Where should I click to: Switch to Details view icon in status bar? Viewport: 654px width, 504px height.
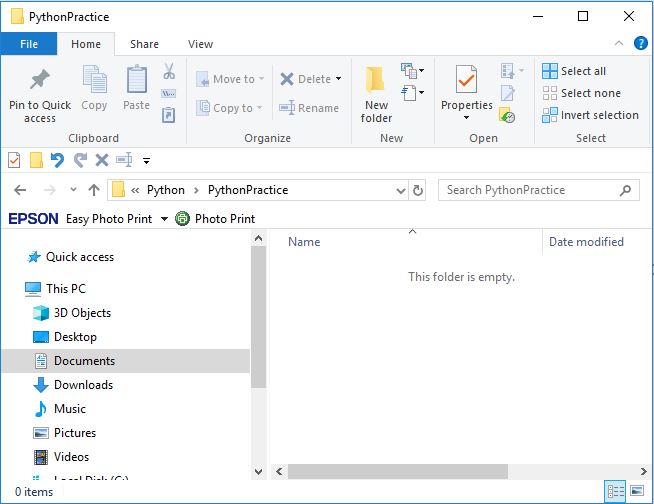pos(615,491)
